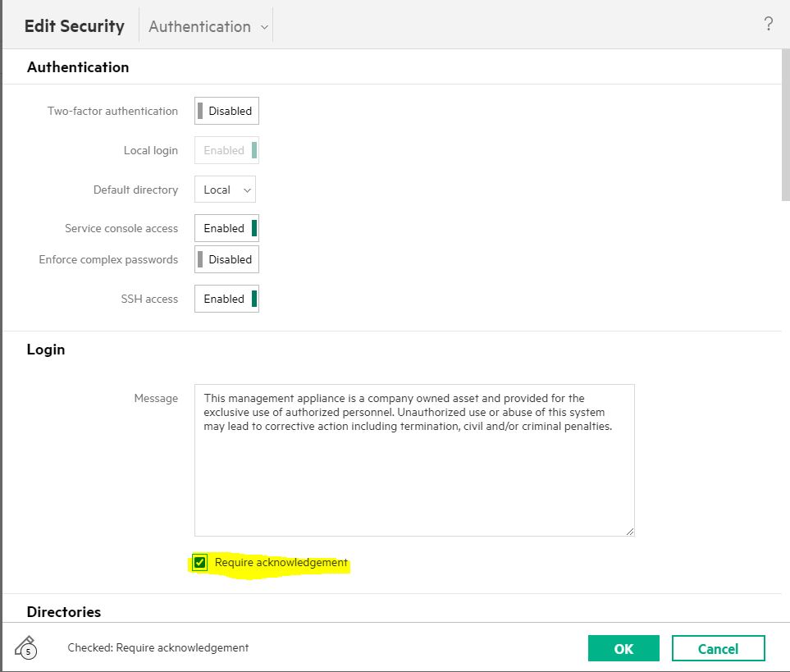The image size is (790, 672).
Task: Disable Service console access
Action: click(226, 227)
